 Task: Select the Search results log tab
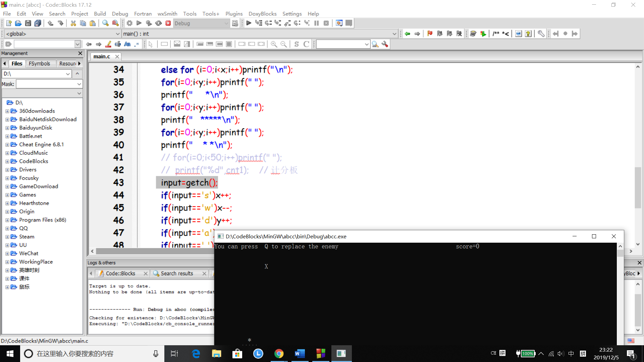(x=176, y=274)
